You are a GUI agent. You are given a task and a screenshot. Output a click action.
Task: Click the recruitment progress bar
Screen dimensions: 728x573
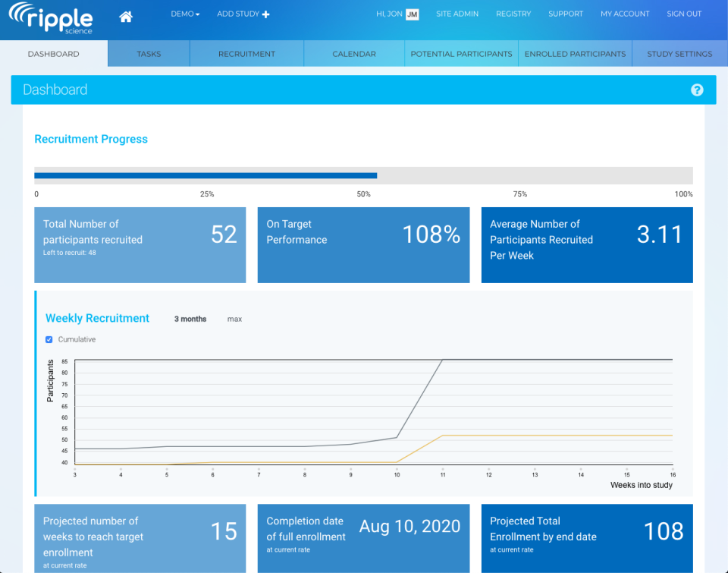point(363,175)
